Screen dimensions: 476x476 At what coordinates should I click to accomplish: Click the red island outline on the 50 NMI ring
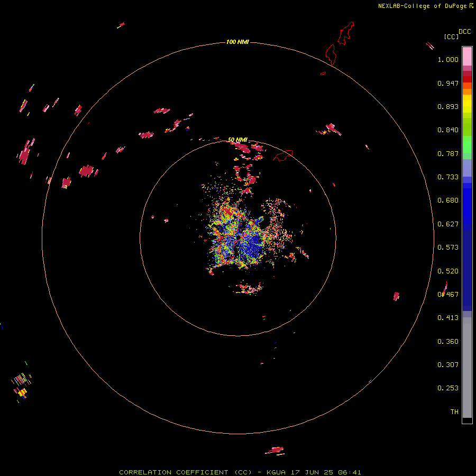283,155
